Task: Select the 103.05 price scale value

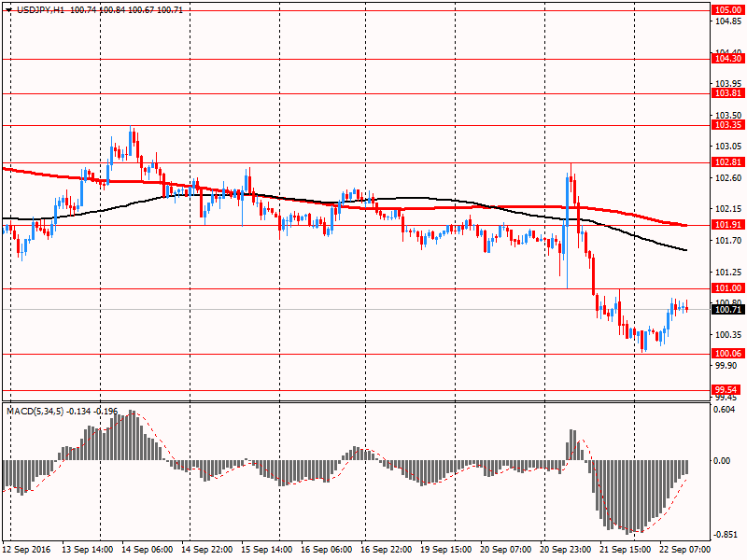Action: coord(728,147)
